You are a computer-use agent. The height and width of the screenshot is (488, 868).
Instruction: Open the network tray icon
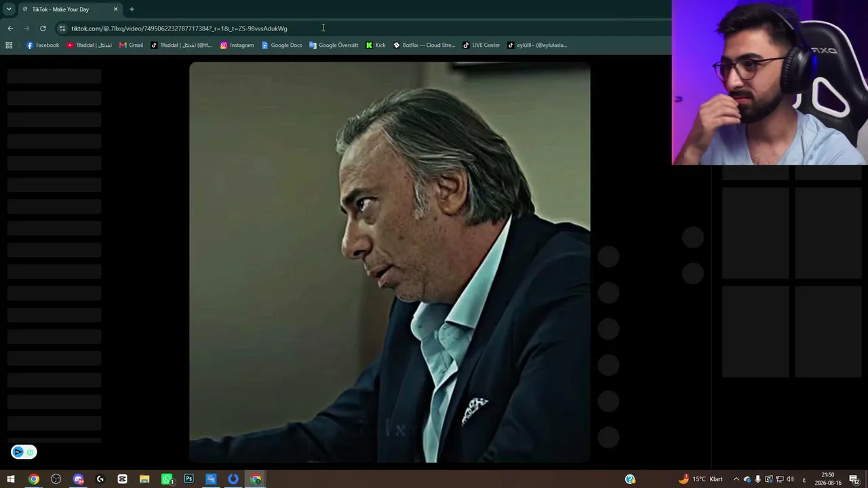click(780, 479)
